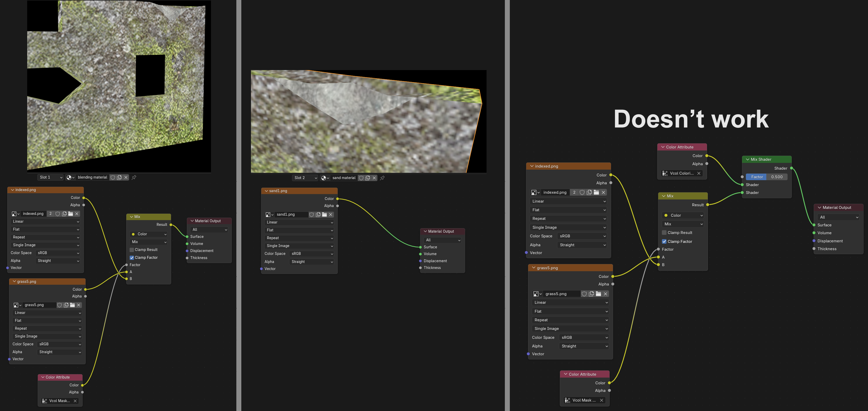Browse material icon next to Slot 2

click(x=325, y=178)
